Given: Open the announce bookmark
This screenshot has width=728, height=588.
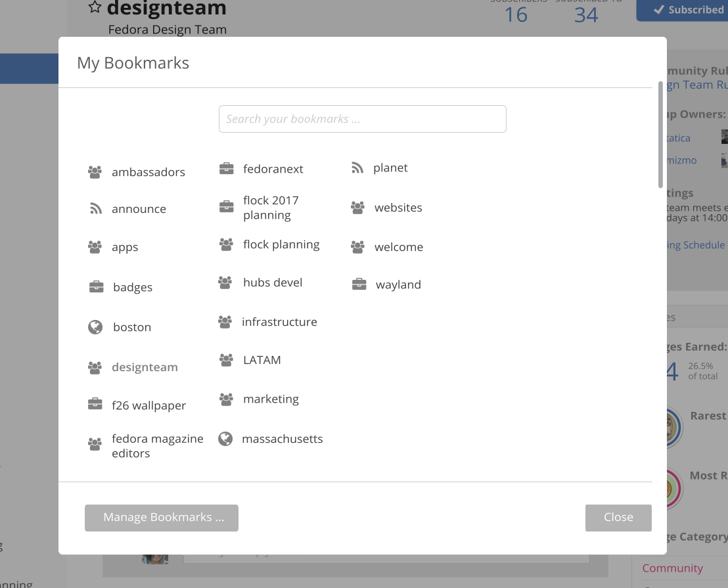Looking at the screenshot, I should tap(139, 210).
